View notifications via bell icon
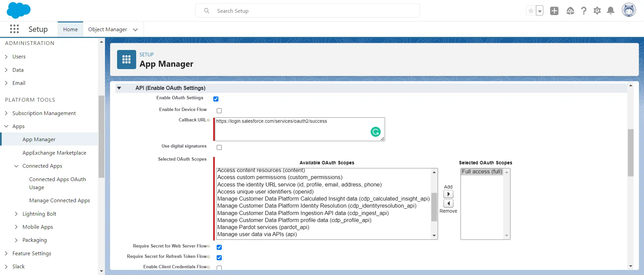This screenshot has width=644, height=275. (x=611, y=11)
